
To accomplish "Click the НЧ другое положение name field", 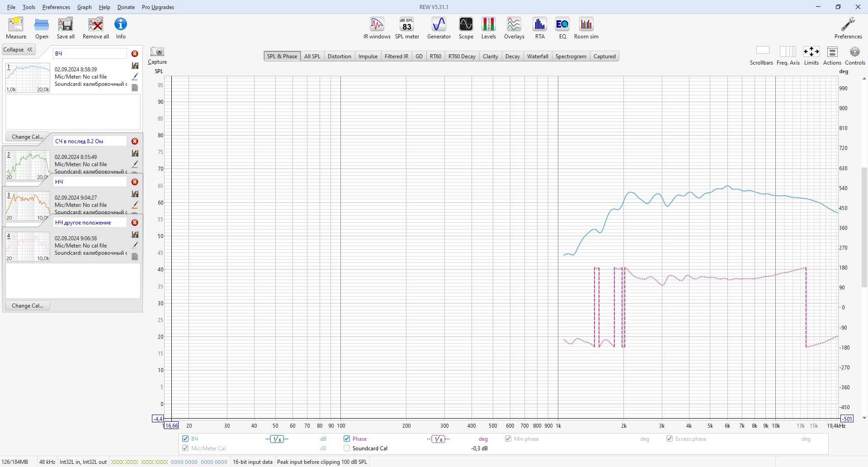I will coord(90,223).
